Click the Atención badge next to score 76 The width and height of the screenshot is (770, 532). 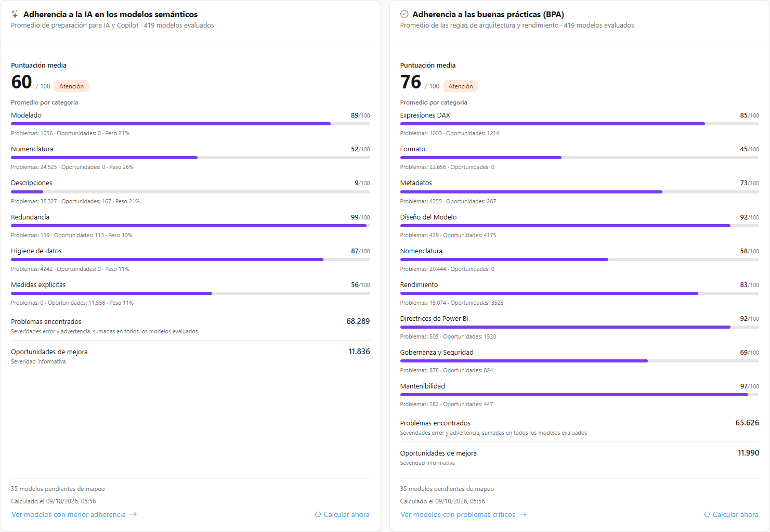(x=461, y=86)
